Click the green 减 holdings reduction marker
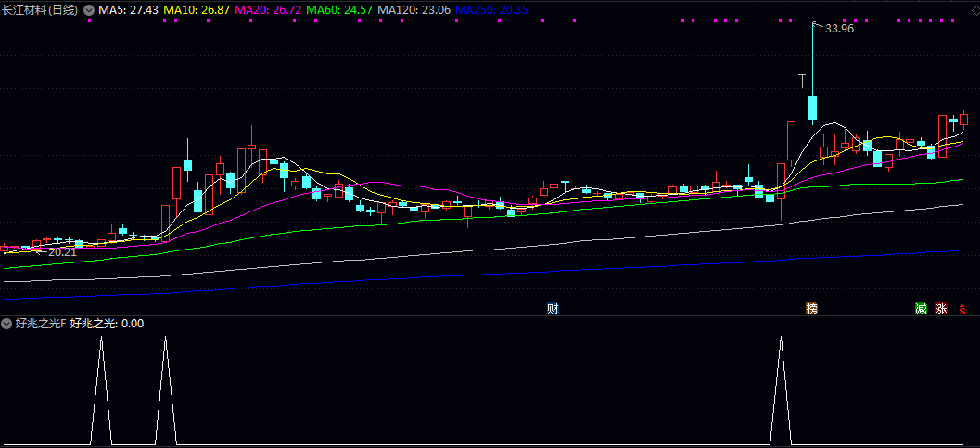Image resolution: width=980 pixels, height=448 pixels. click(921, 309)
